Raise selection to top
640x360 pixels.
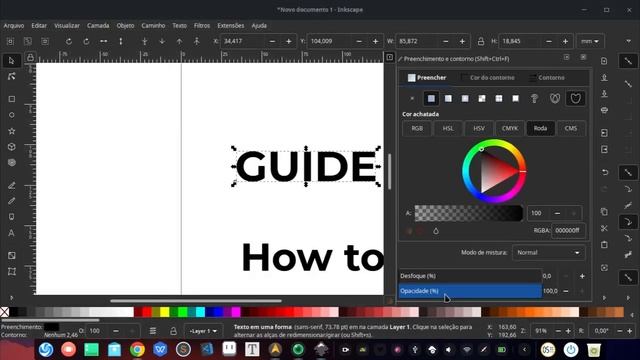point(197,41)
